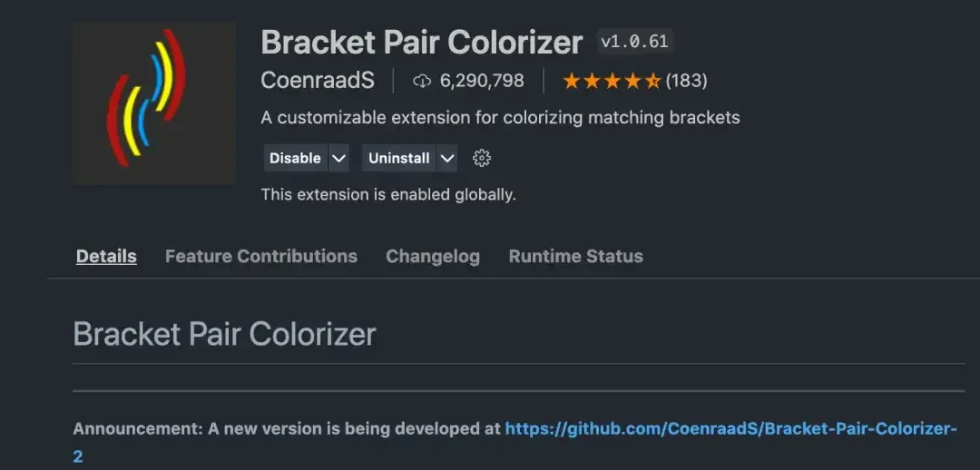
Task: Open the manage gear icon menu
Action: pyautogui.click(x=482, y=158)
